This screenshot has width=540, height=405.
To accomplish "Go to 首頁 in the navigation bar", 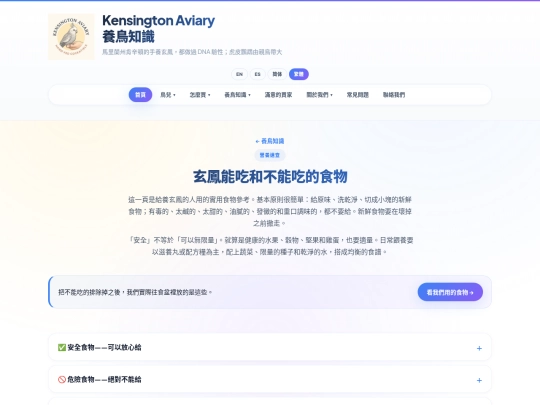I will [140, 95].
